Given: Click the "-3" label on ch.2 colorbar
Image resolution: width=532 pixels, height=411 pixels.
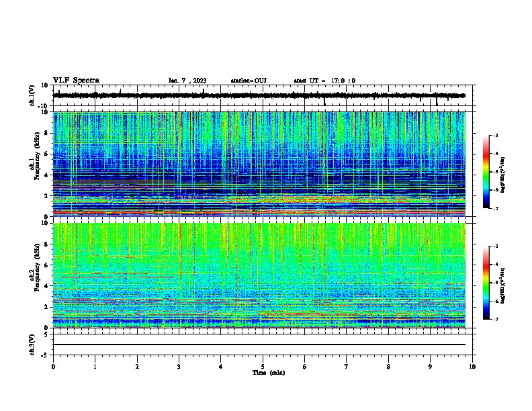Looking at the screenshot, I should pos(496,246).
